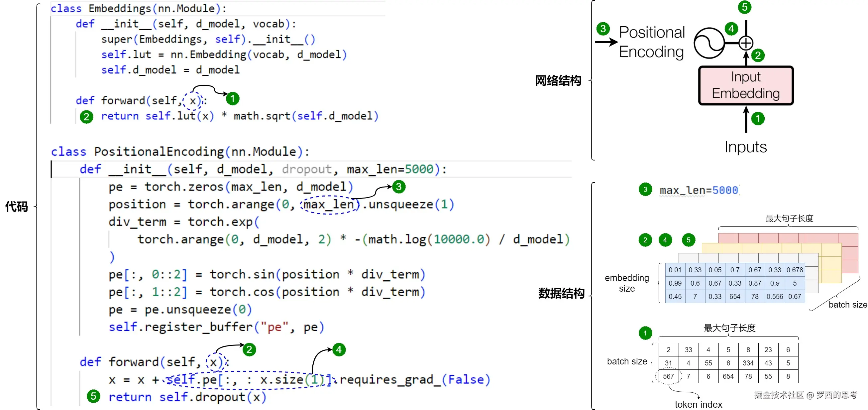Viewport: 868px width, 410px height.
Task: Click green marker 5 above the network diagram
Action: coord(744,7)
